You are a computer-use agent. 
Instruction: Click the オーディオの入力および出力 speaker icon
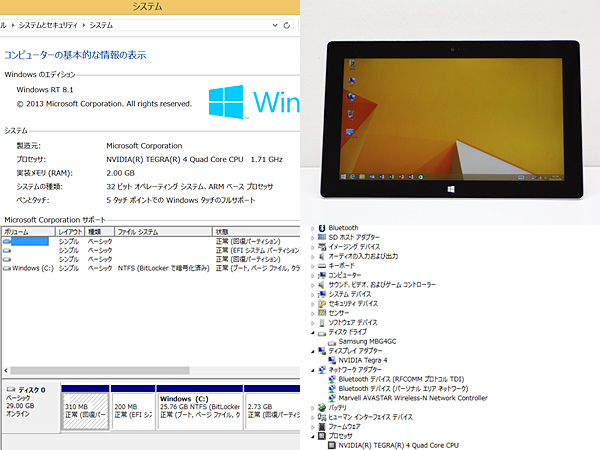(322, 256)
